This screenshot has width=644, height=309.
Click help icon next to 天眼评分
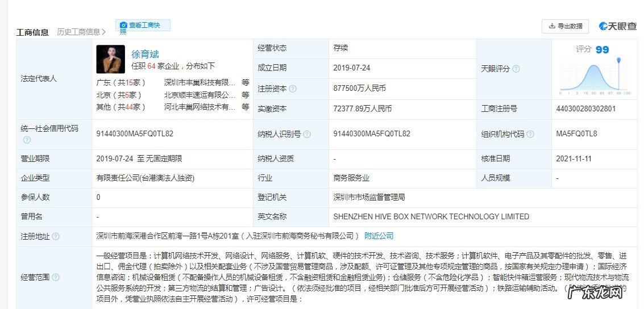click(516, 69)
